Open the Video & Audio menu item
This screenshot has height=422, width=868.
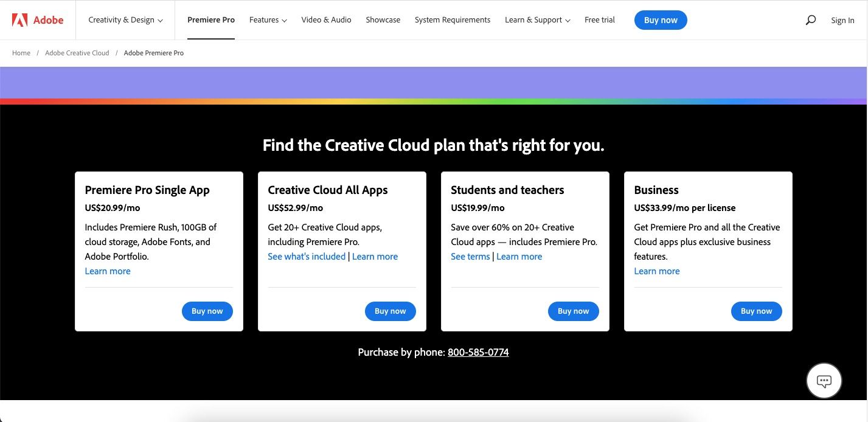[x=326, y=20]
